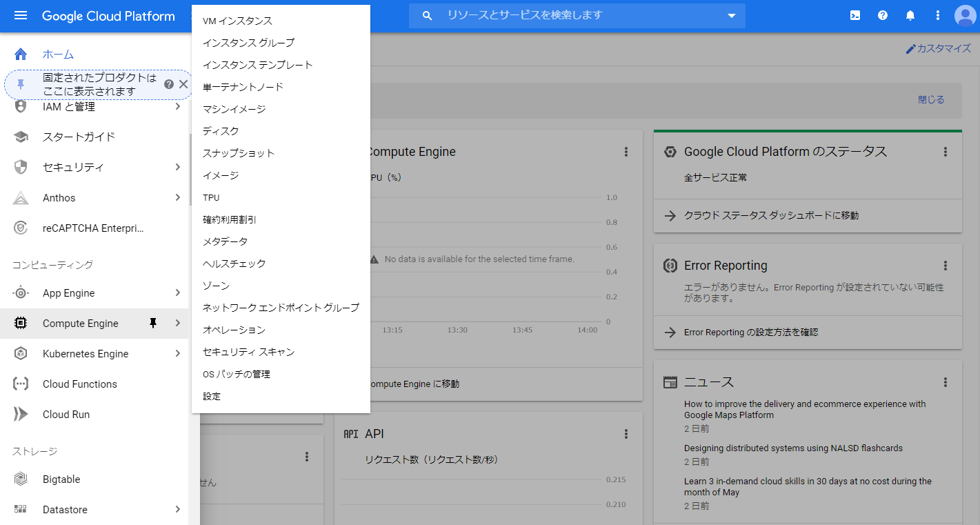Image resolution: width=980 pixels, height=525 pixels.
Task: Select スナップショット menu entry
Action: pyautogui.click(x=281, y=153)
